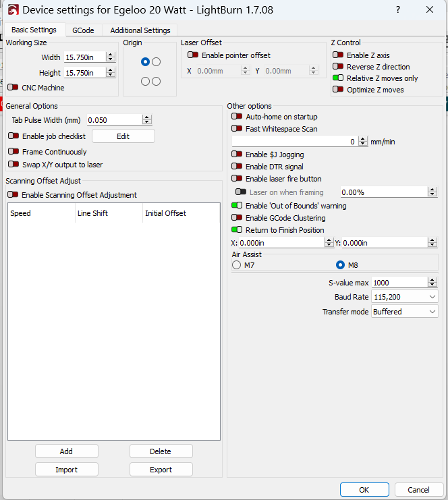Open the Transfer mode dropdown
The image size is (448, 500).
click(x=405, y=312)
